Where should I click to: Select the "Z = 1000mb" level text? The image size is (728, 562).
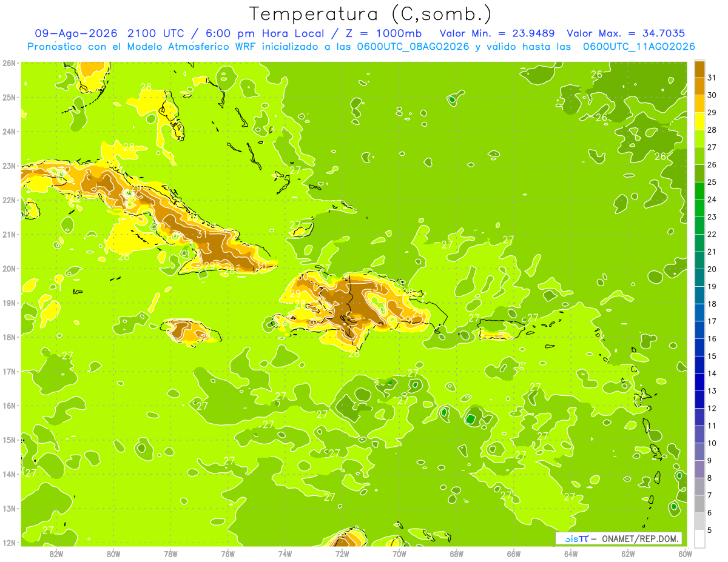pos(382,33)
